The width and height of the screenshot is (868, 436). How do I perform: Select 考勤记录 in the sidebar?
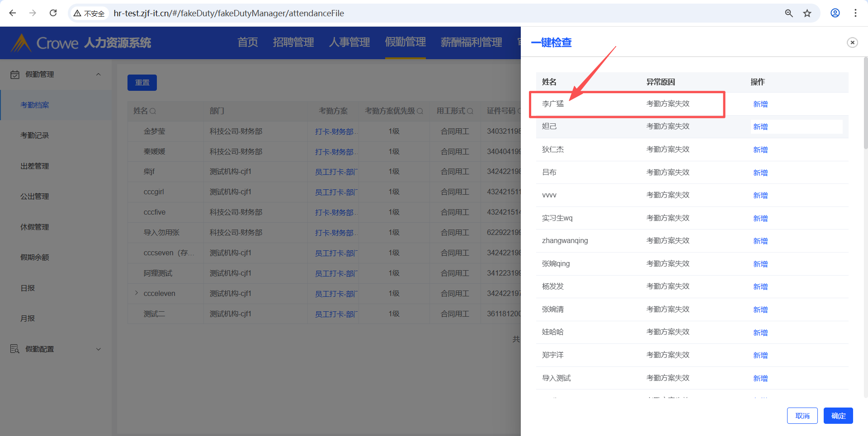[35, 136]
